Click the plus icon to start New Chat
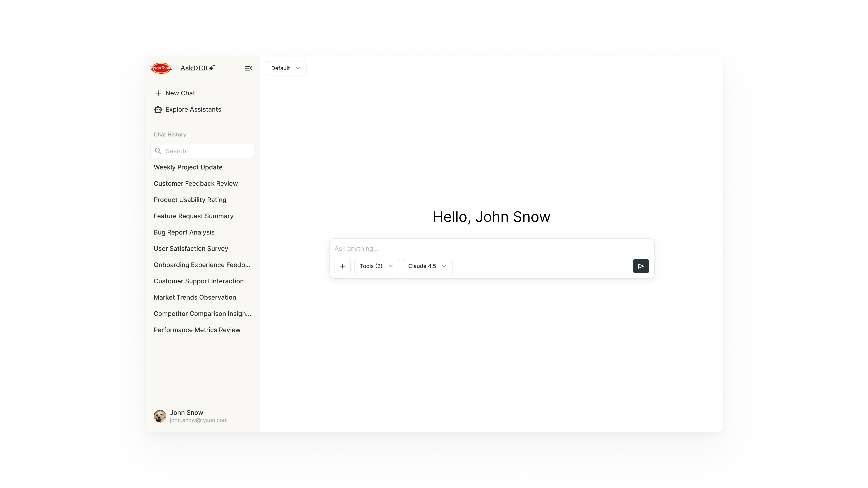This screenshot has width=868, height=488. coord(158,93)
